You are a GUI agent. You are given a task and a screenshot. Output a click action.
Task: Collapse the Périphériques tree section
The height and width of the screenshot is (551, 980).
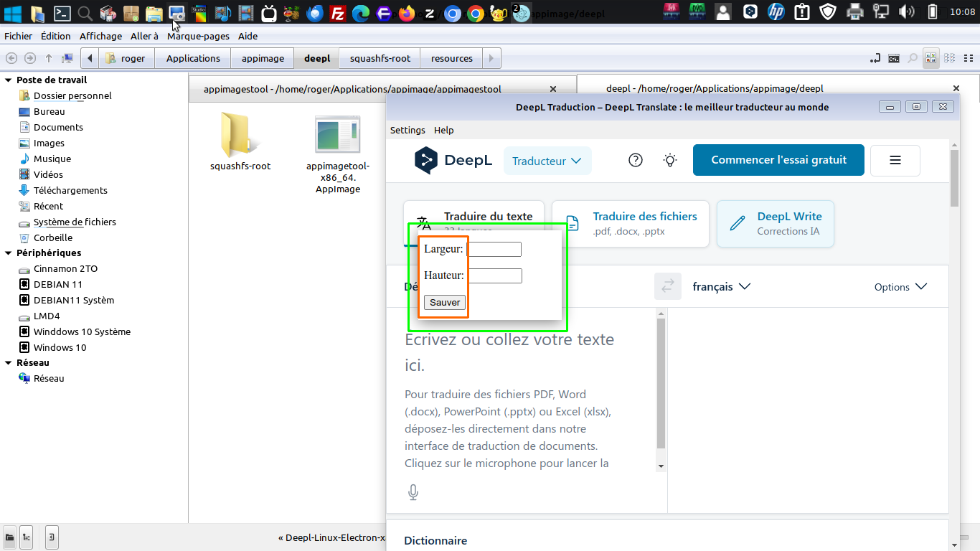pos(9,253)
